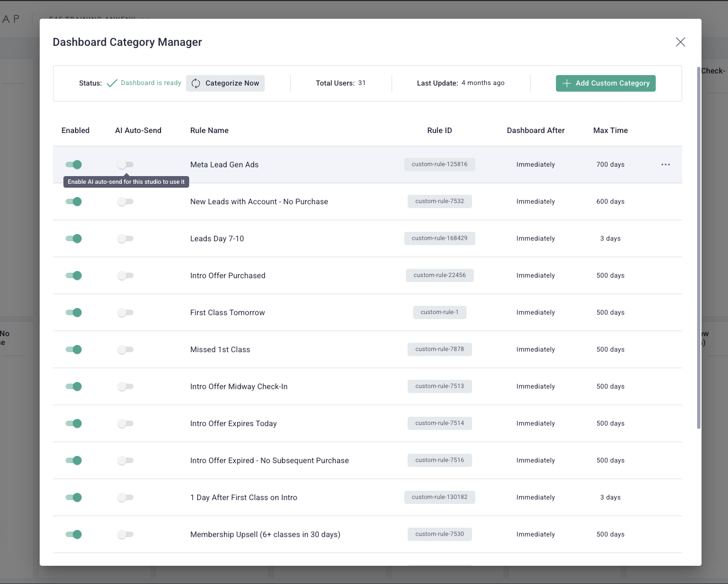Click rule ID custom-rule-7513
The image size is (728, 584).
(440, 386)
